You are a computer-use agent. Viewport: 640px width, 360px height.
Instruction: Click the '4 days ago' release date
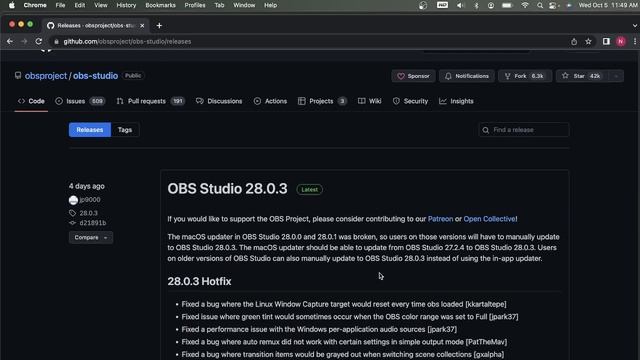87,186
